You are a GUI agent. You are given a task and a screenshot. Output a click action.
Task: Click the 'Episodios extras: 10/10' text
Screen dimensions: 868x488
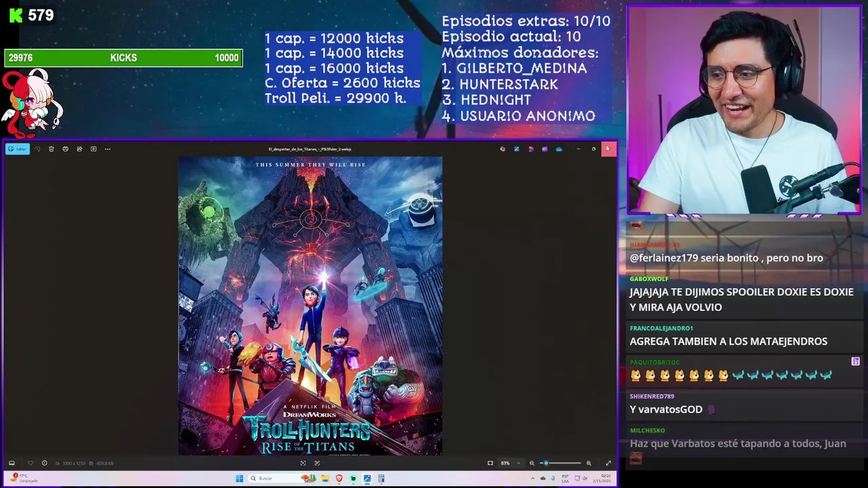[x=526, y=21]
